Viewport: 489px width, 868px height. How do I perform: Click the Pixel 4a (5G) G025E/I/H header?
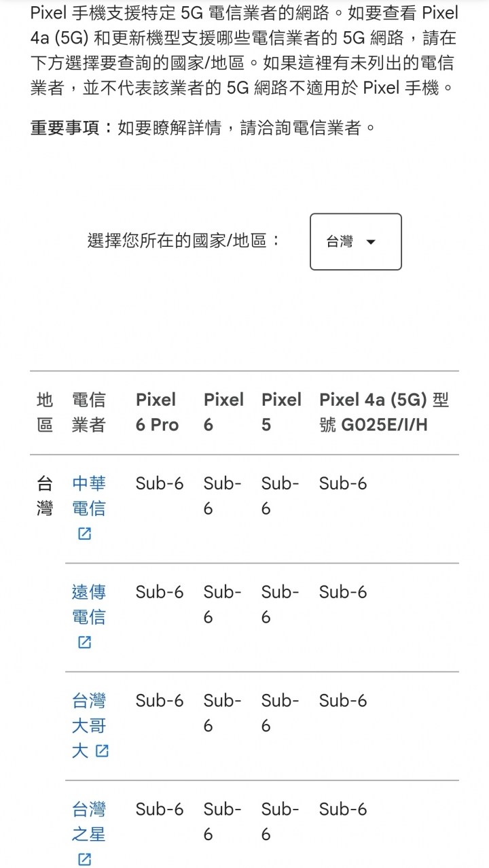[x=384, y=412]
